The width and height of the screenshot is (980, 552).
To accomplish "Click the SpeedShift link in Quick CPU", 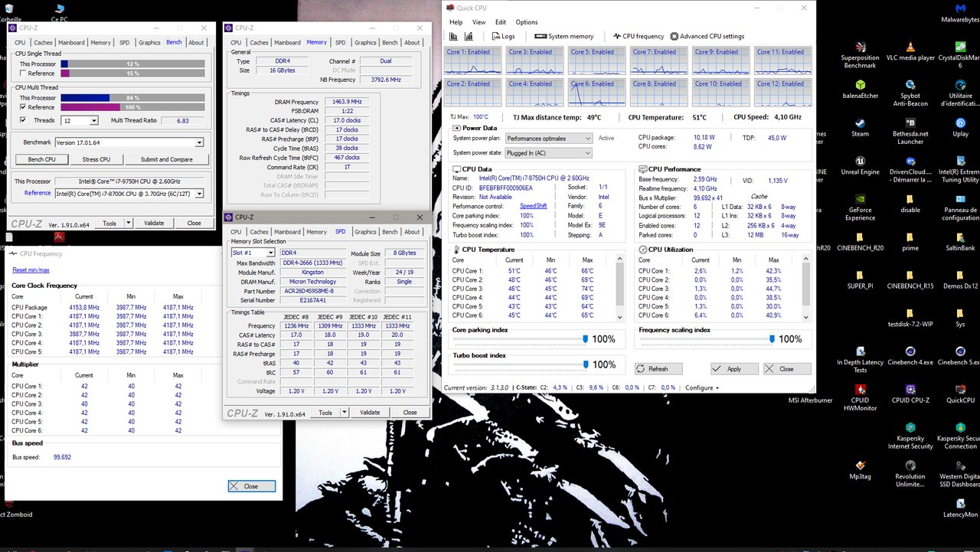I will [534, 206].
